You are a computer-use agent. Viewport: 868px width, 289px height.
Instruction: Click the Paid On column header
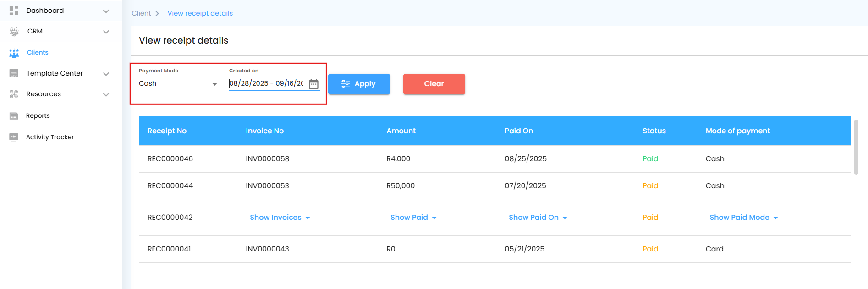pyautogui.click(x=519, y=131)
